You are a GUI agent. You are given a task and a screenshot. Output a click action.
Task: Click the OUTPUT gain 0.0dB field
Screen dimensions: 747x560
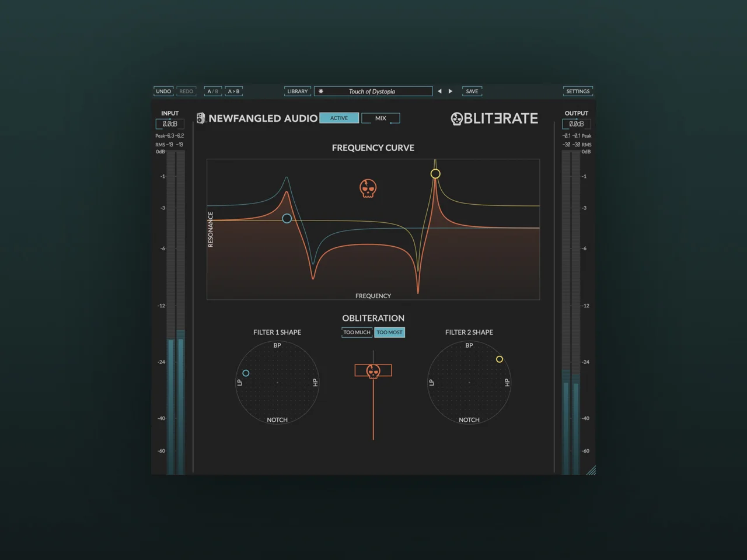[577, 124]
